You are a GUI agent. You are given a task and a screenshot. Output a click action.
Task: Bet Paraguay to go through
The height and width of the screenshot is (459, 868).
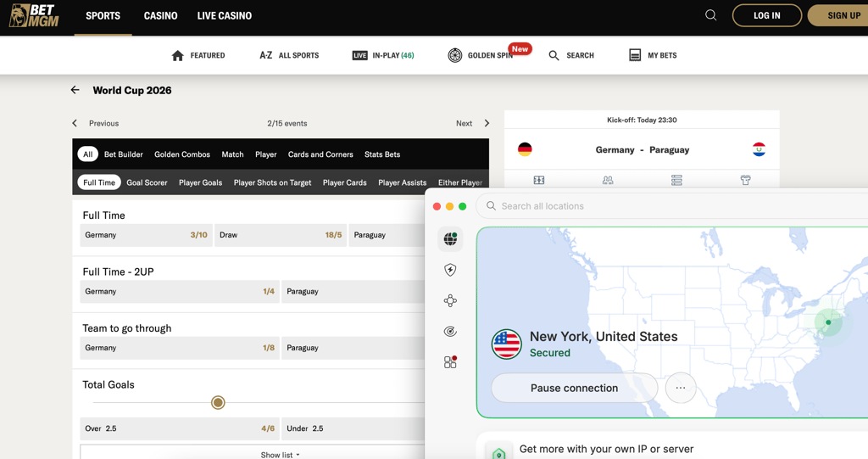pos(353,348)
